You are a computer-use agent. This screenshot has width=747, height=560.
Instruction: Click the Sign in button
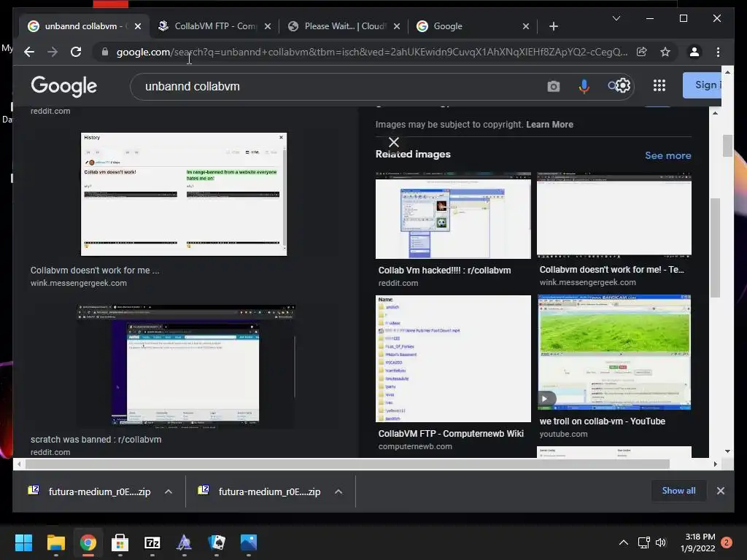(x=703, y=85)
